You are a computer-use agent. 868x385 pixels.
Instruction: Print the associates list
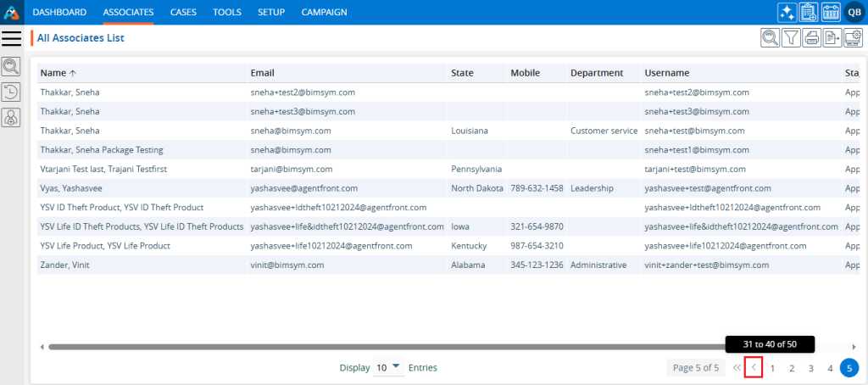coord(812,37)
